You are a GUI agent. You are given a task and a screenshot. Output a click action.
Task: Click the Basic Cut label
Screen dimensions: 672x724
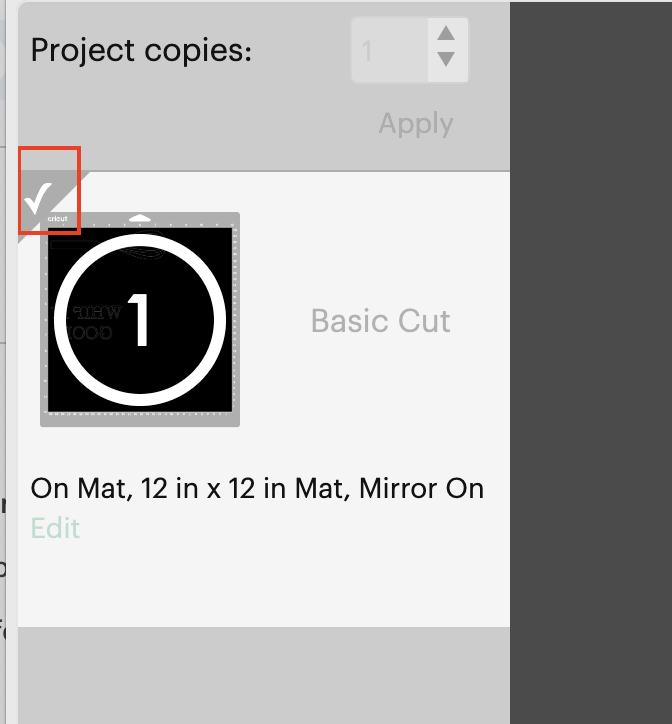point(380,321)
